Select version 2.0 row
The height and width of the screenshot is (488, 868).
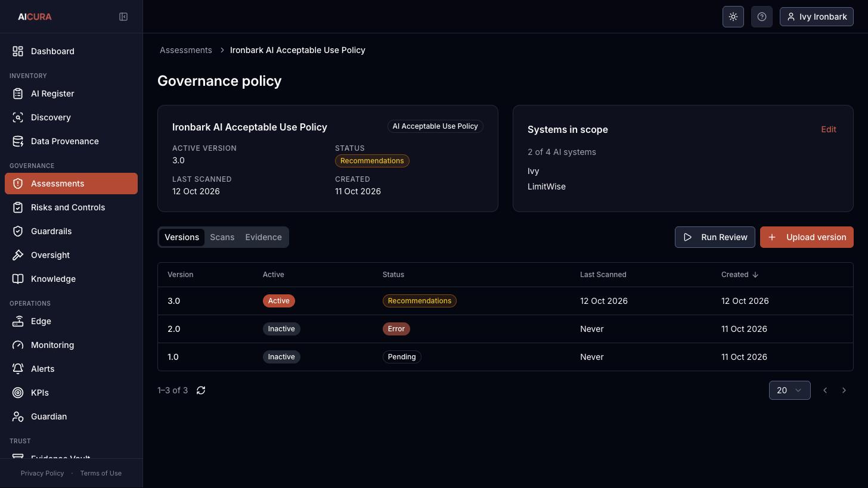pyautogui.click(x=506, y=329)
